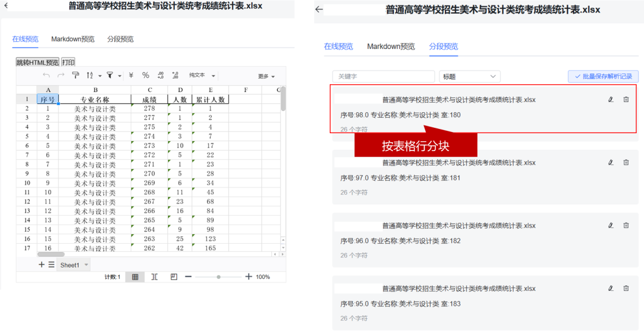Add a new sheet with plus icon

(42, 265)
